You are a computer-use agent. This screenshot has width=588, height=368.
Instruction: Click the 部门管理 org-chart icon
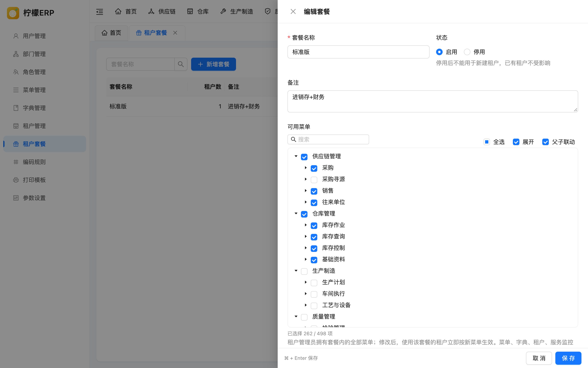[16, 54]
